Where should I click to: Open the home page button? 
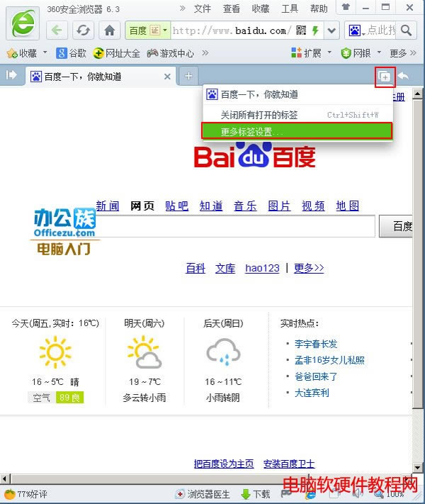(x=109, y=30)
